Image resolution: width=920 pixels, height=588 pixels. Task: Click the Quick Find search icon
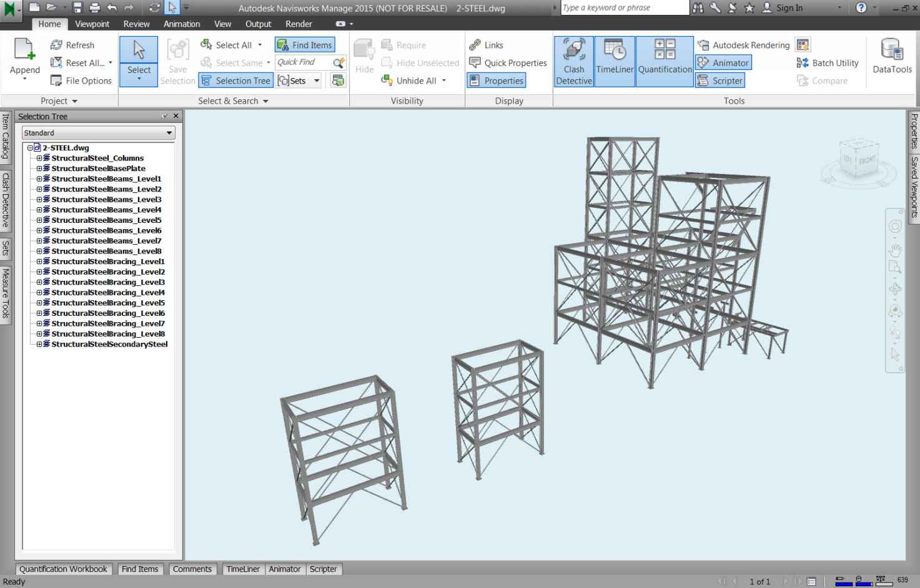pos(339,62)
